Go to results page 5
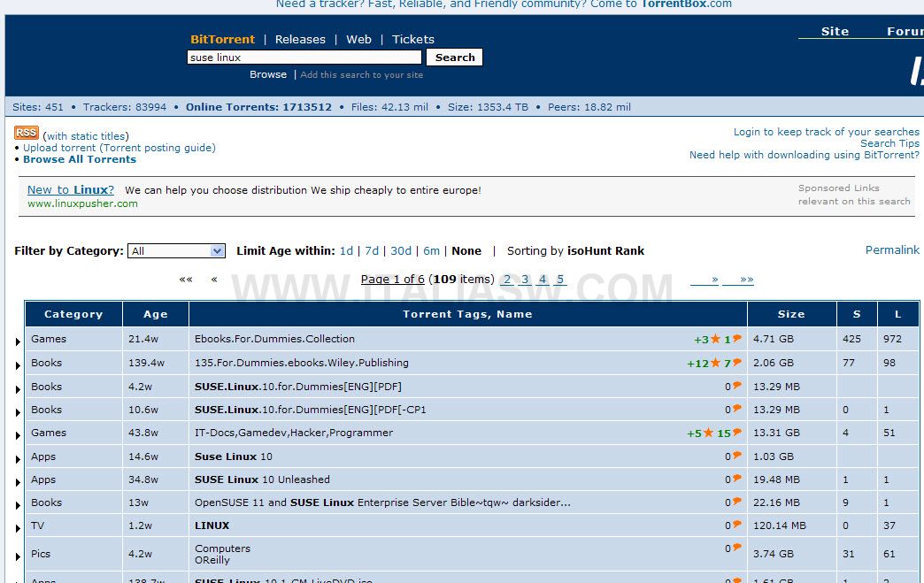 coord(560,280)
